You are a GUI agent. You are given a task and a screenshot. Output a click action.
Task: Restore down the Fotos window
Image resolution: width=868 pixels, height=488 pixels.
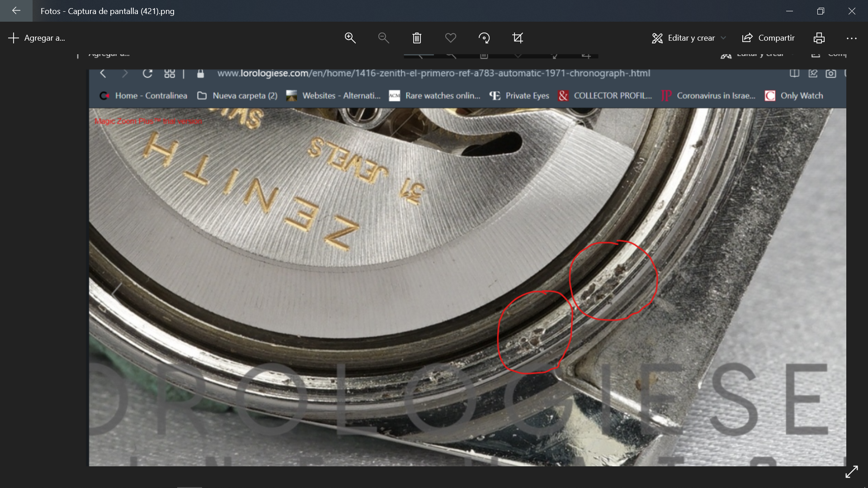click(x=821, y=11)
